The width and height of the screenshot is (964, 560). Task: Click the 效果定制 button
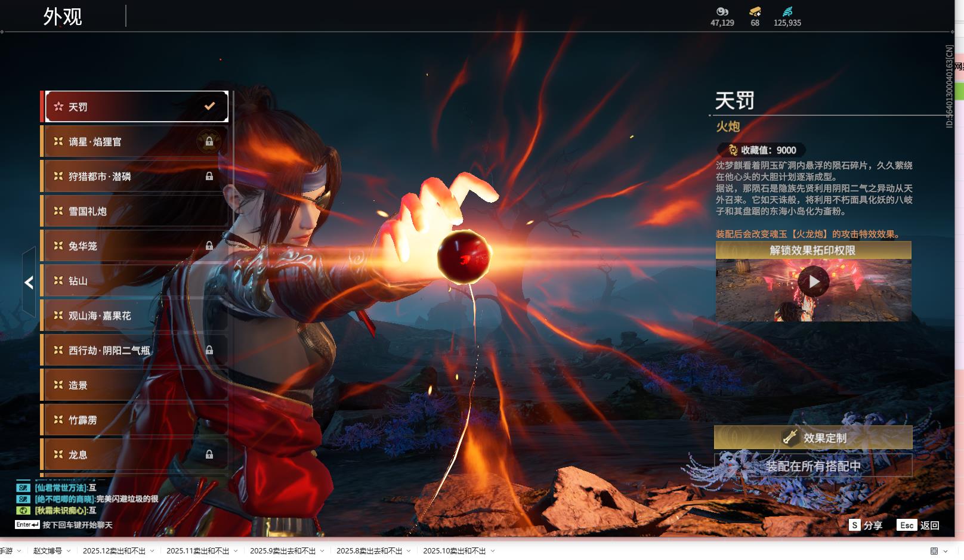coord(812,438)
